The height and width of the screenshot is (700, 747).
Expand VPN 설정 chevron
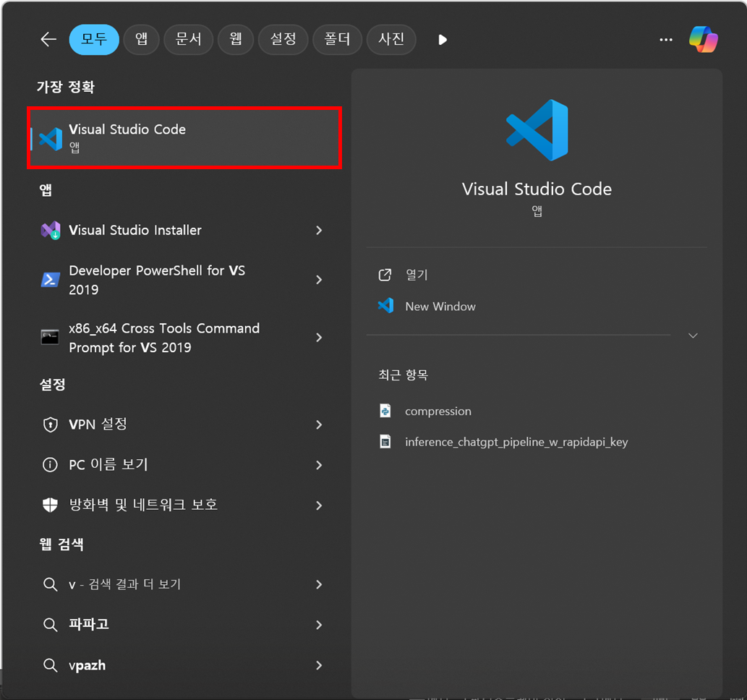click(319, 424)
